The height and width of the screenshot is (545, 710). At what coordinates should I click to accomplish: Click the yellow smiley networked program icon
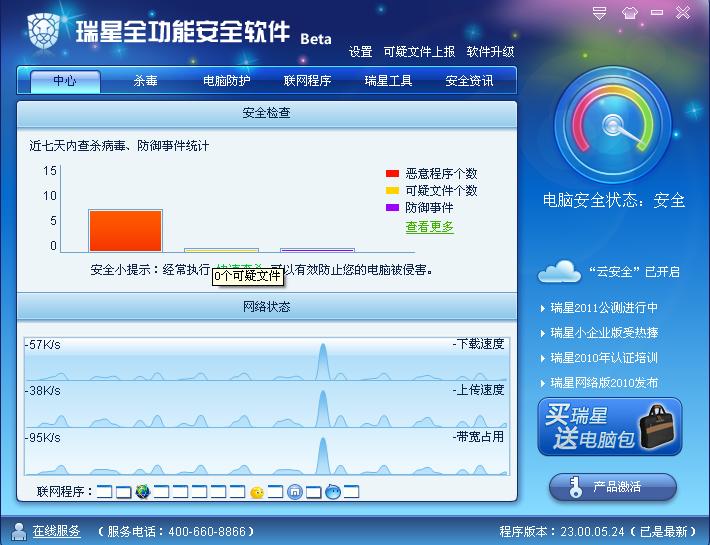pos(257,492)
